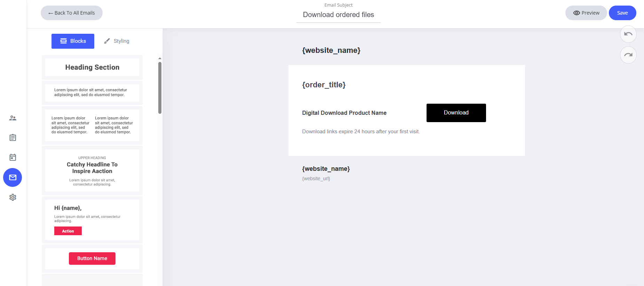This screenshot has height=286, width=644.
Task: Open the contacts sidebar icon
Action: [13, 118]
